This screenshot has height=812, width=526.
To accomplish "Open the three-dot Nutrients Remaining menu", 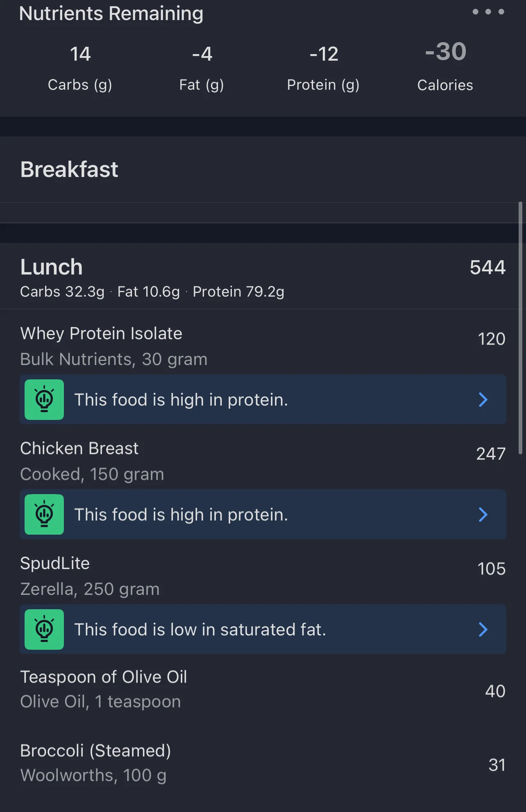I will [488, 12].
